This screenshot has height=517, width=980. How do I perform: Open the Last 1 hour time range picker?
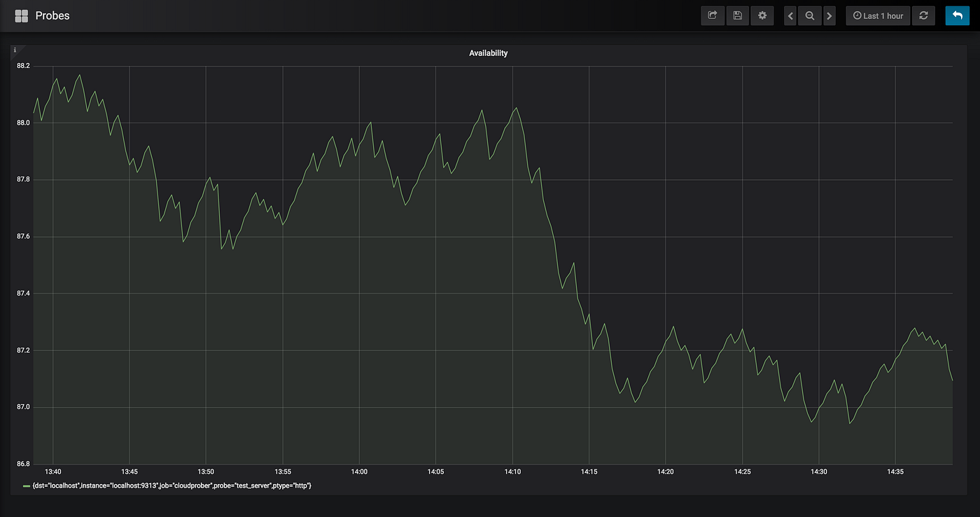pos(878,15)
